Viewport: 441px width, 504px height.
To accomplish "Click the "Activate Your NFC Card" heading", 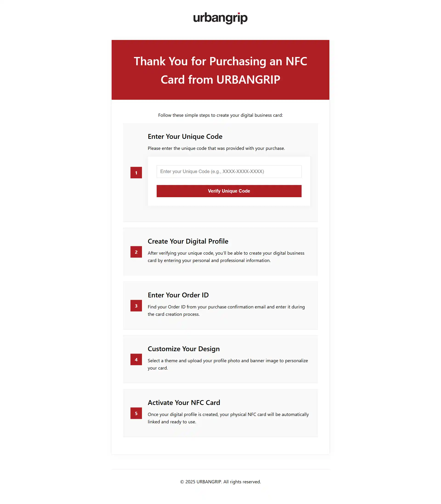I will click(184, 403).
